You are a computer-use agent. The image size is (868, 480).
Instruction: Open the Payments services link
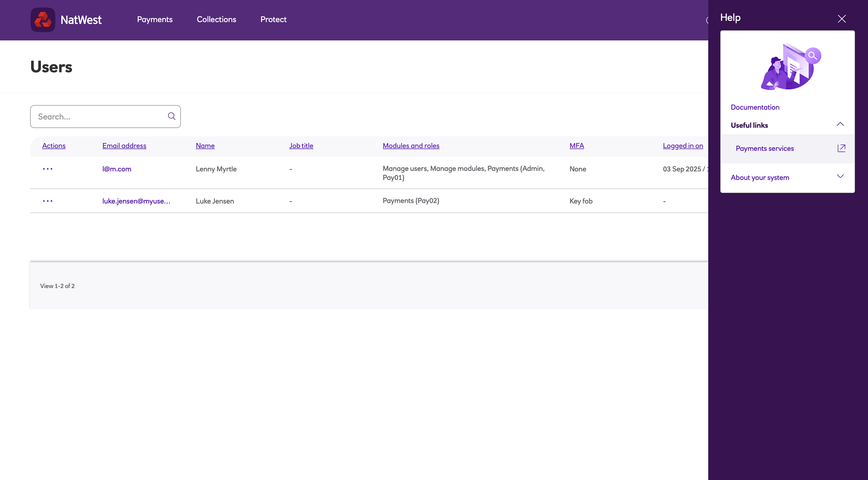click(x=764, y=148)
